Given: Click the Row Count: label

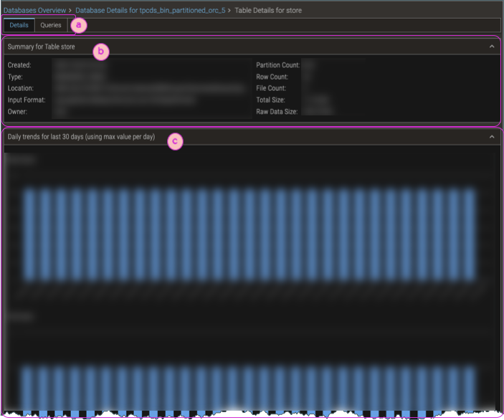Looking at the screenshot, I should pyautogui.click(x=272, y=77).
